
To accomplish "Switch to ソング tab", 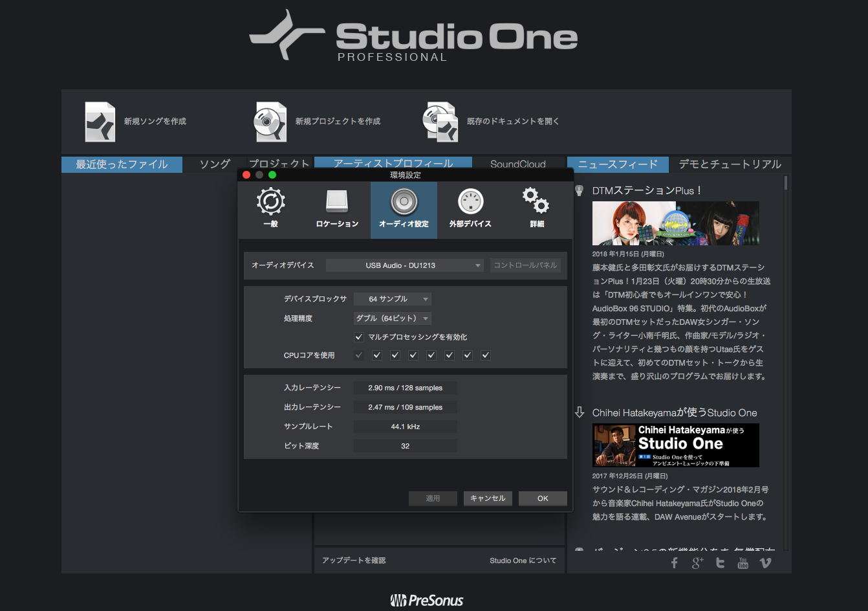I will [x=215, y=164].
